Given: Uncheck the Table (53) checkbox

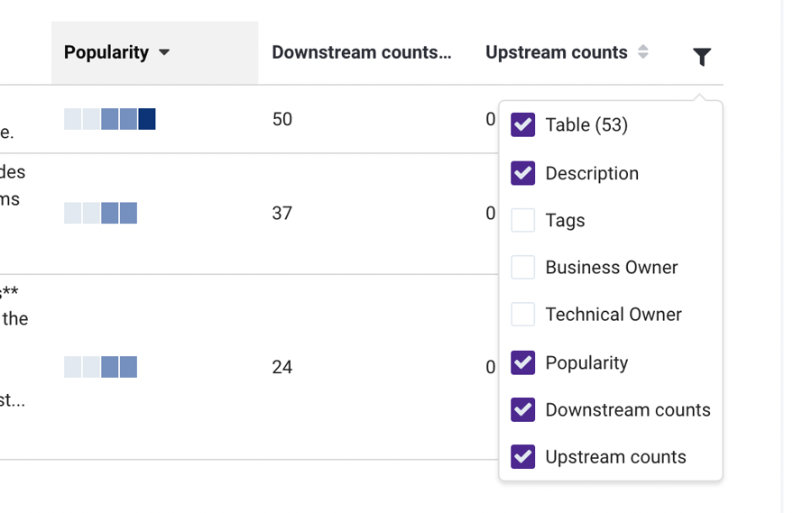Looking at the screenshot, I should click(523, 124).
